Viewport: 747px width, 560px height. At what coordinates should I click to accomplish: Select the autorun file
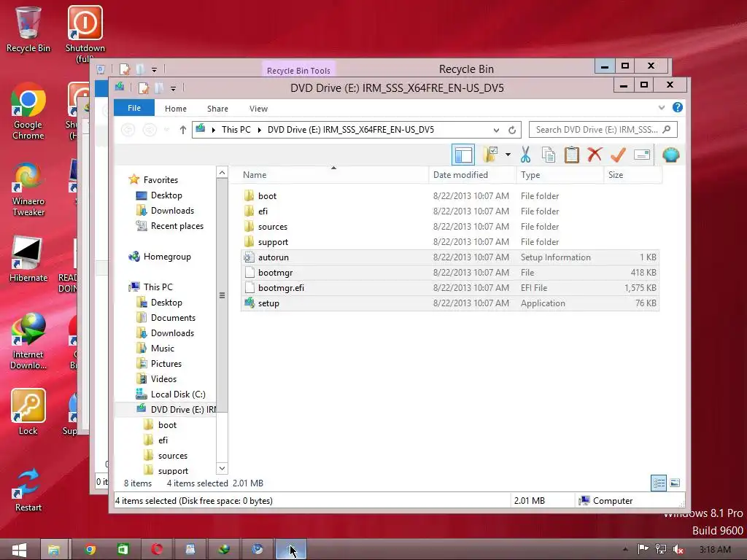pyautogui.click(x=449, y=257)
